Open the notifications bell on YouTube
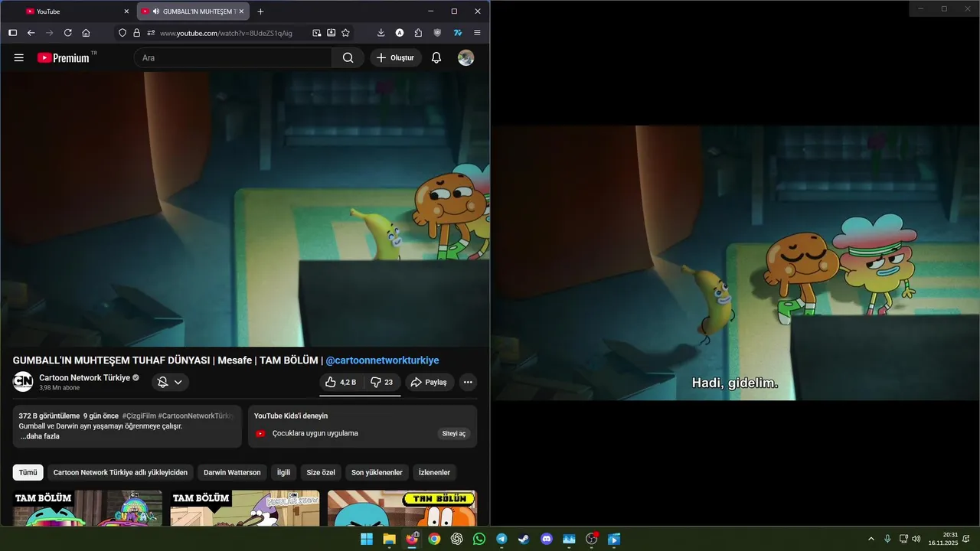This screenshot has width=980, height=551. point(436,57)
